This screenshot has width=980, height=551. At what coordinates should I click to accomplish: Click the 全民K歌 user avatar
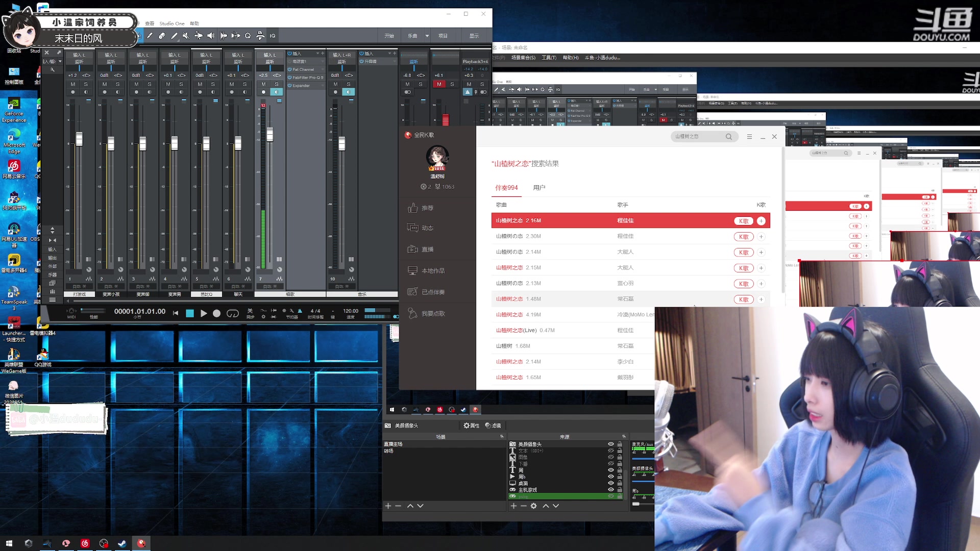437,157
